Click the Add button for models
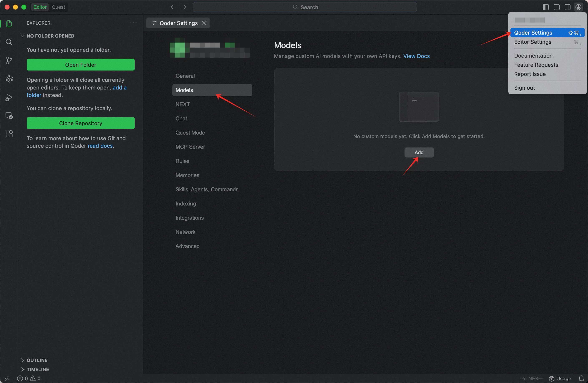588x383 pixels. 419,152
